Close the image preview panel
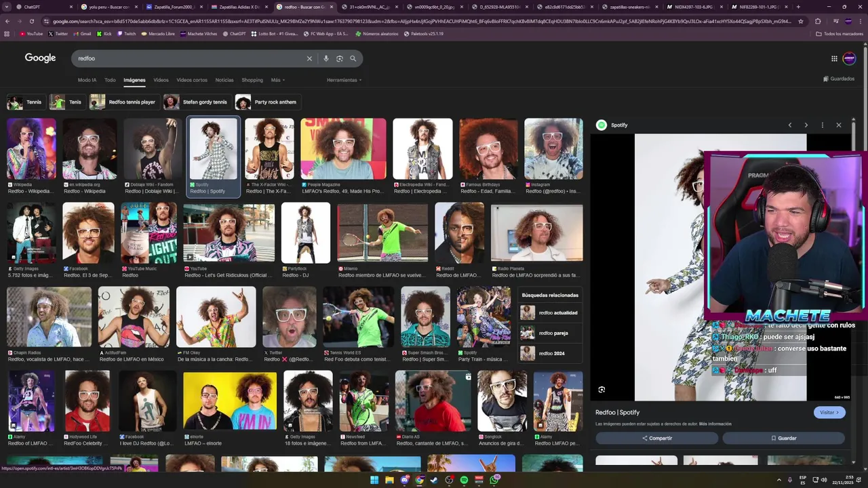868x488 pixels. (x=838, y=125)
